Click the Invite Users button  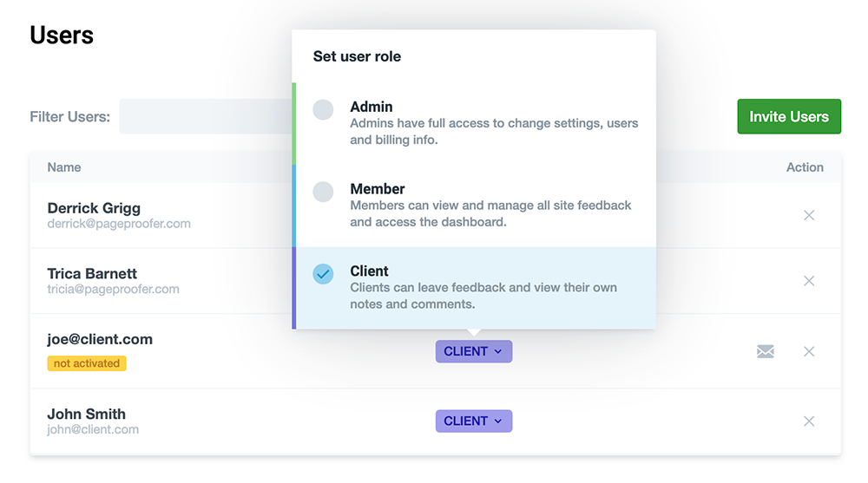(788, 116)
